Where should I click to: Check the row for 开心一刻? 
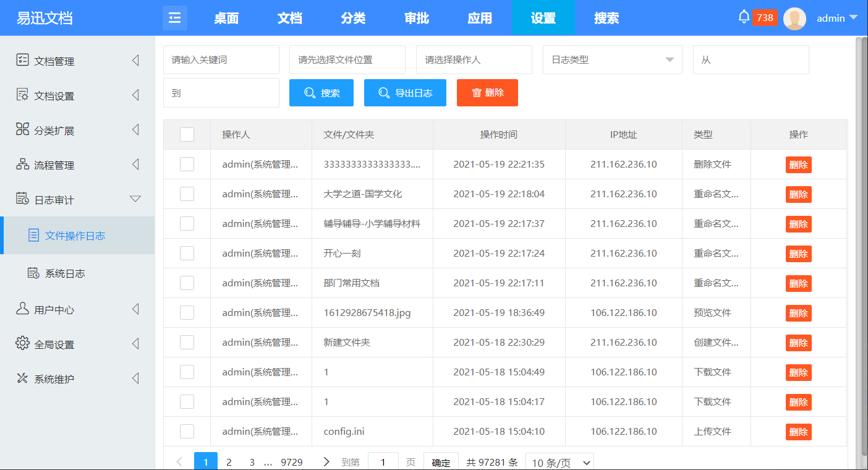click(187, 253)
